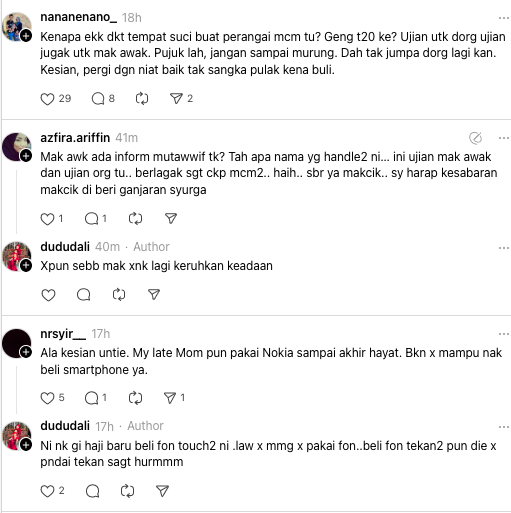Share nananenano_ comment via send icon

coord(176,98)
